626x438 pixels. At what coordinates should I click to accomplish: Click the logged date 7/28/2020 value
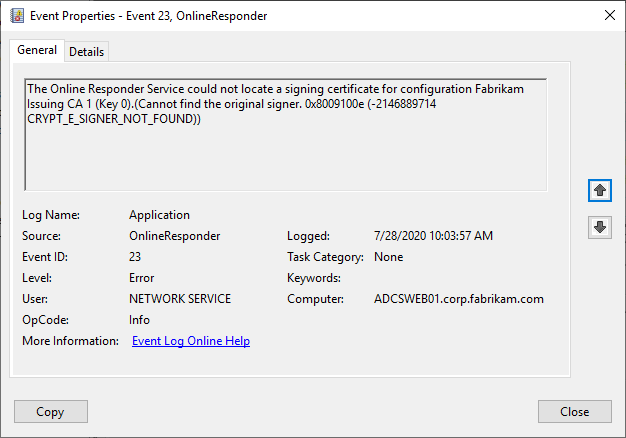tap(431, 236)
